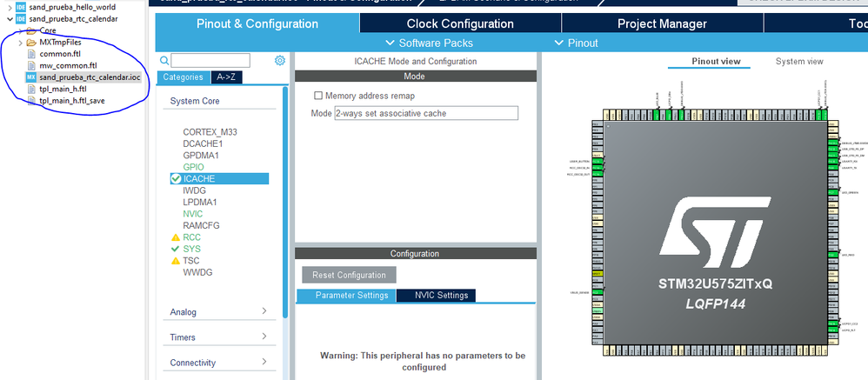Click the search magnifier icon
Viewport: 868px width, 380px height.
tap(164, 61)
